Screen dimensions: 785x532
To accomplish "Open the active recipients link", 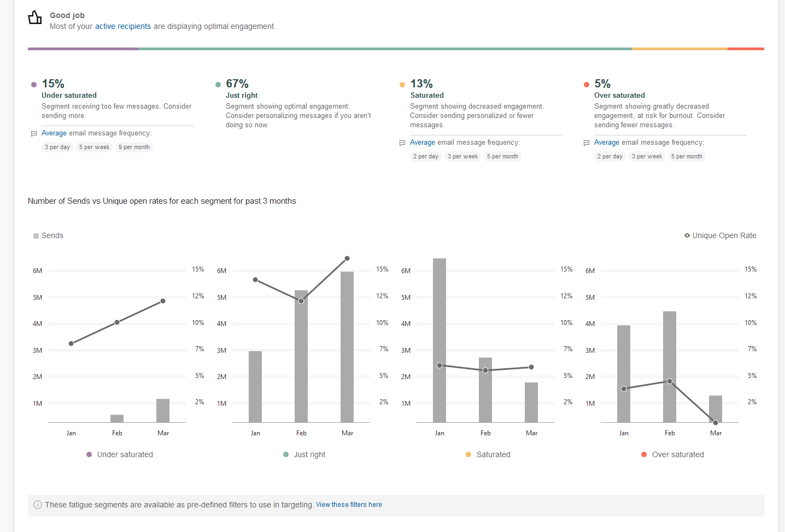I will click(x=123, y=26).
